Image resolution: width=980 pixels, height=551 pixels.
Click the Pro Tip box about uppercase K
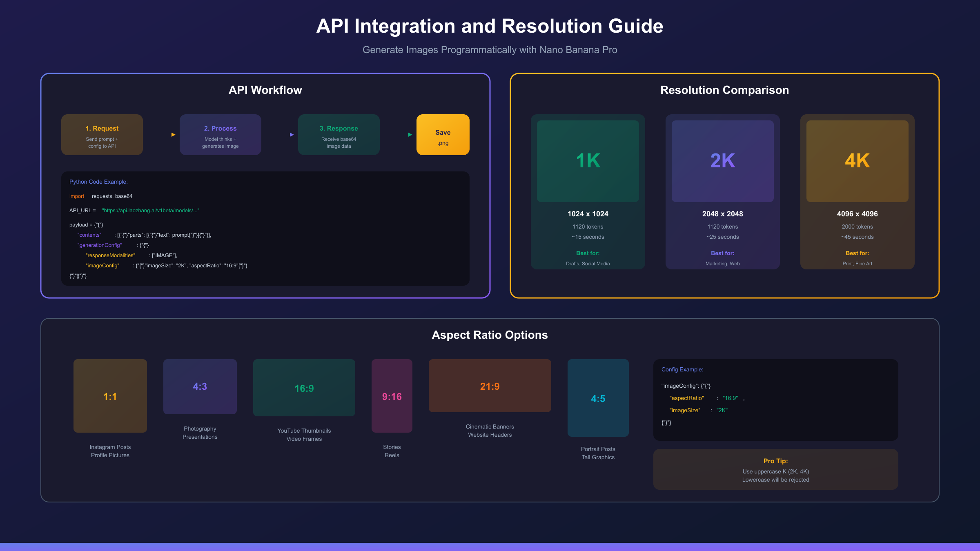tap(775, 469)
